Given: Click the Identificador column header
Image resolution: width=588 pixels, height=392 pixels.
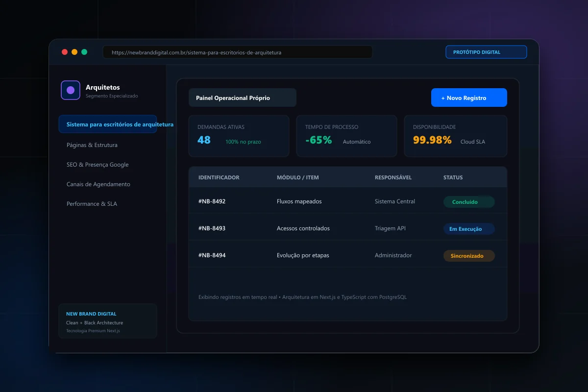Looking at the screenshot, I should coord(219,177).
